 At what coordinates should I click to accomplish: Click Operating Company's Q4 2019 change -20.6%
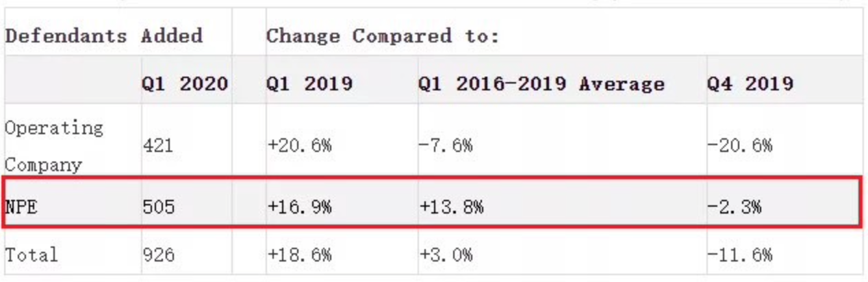pyautogui.click(x=739, y=146)
